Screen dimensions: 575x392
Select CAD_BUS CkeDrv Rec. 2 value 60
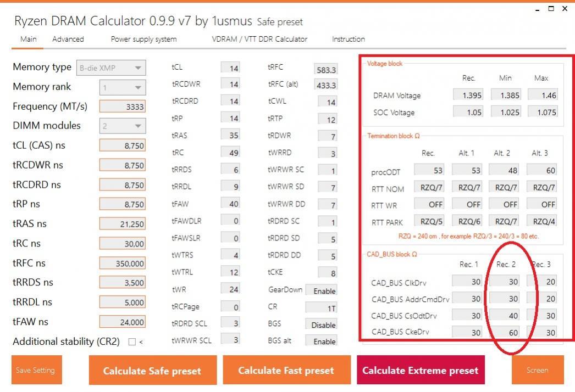(505, 332)
